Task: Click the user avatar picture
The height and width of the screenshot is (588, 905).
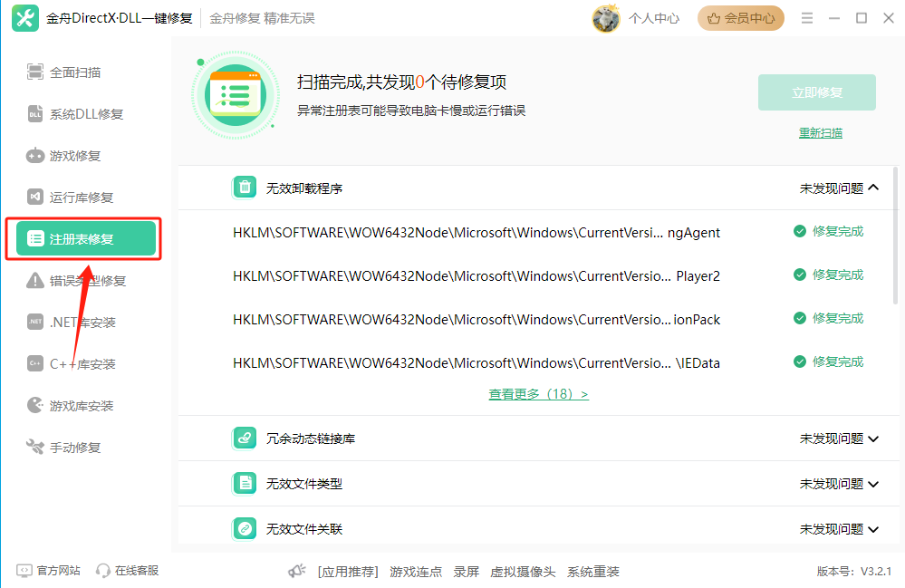Action: [606, 18]
